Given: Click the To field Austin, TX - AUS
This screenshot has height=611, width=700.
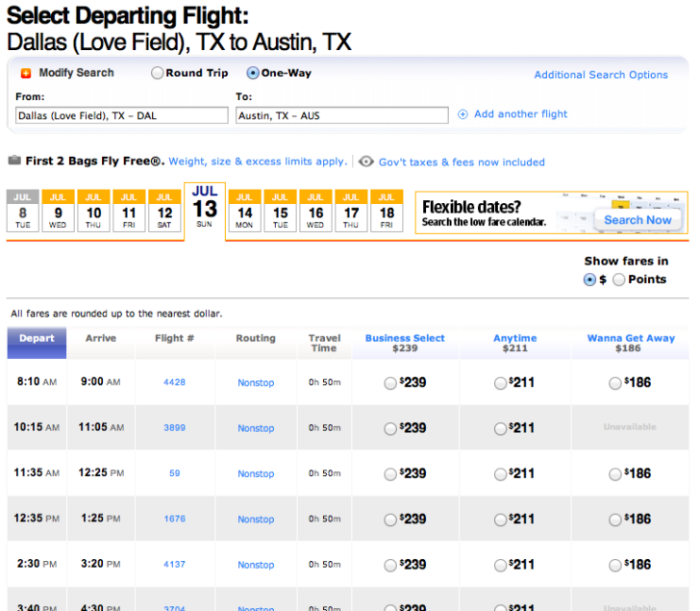Looking at the screenshot, I should [x=342, y=115].
